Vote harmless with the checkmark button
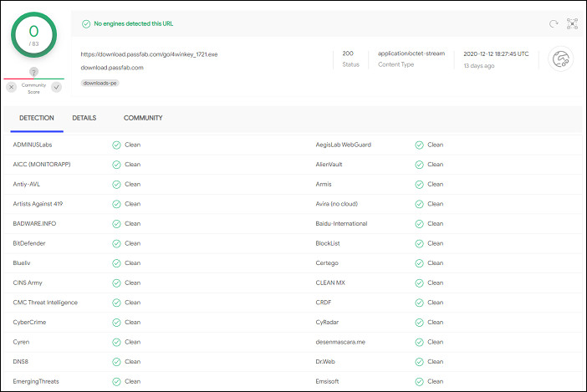 click(x=57, y=87)
